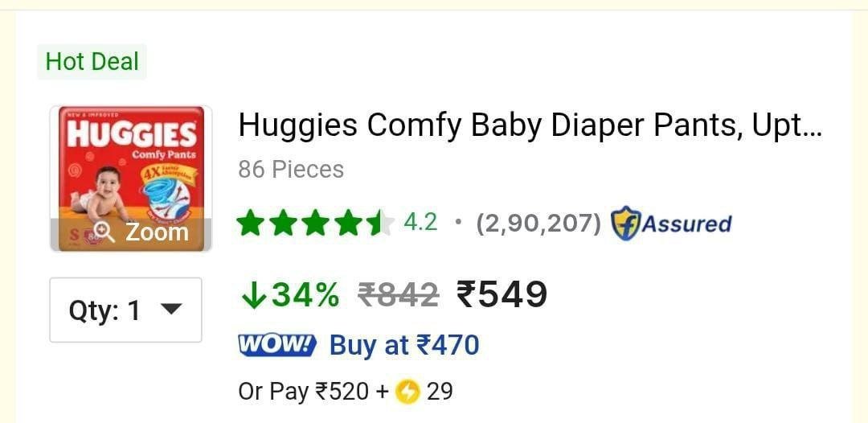Image resolution: width=868 pixels, height=423 pixels.
Task: Click the Zoom magnifier icon on product image
Action: pyautogui.click(x=104, y=232)
